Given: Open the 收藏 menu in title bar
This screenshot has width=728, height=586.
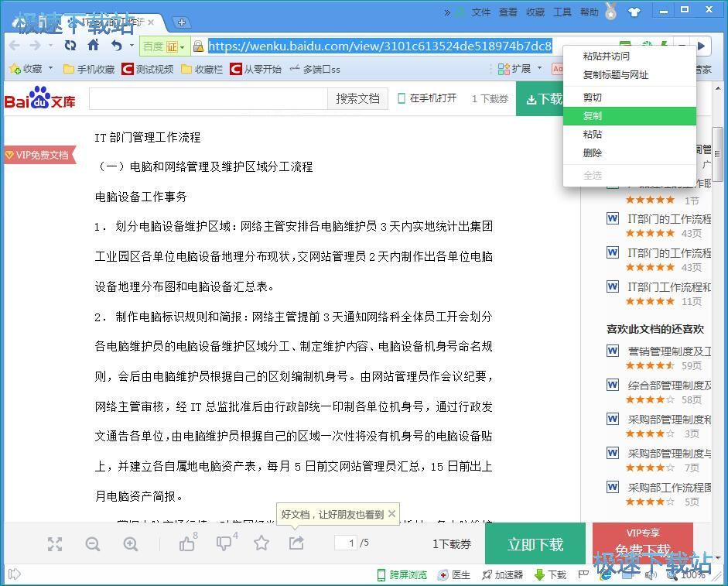Looking at the screenshot, I should click(535, 12).
